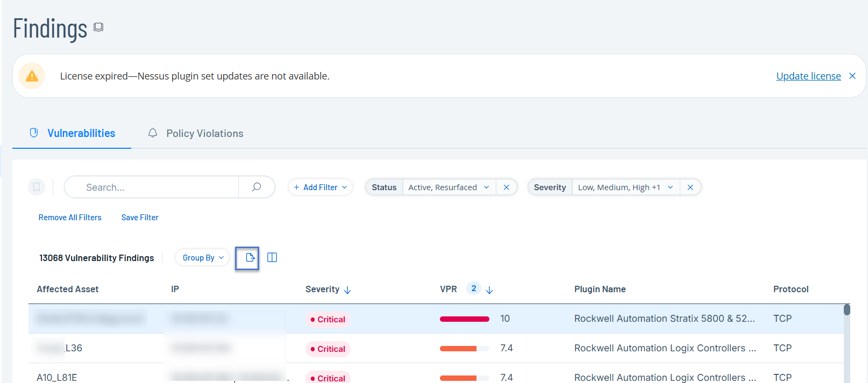Remove the Severity filter

tap(690, 187)
